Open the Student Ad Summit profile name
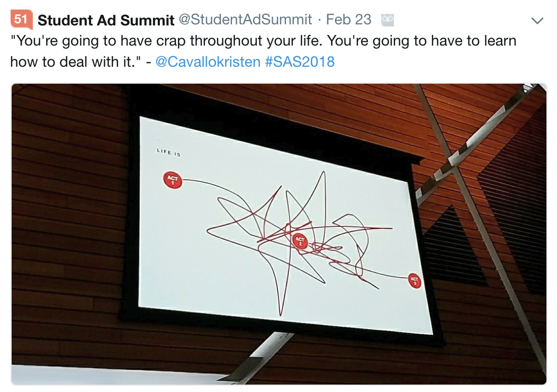Image resolution: width=557 pixels, height=392 pixels. [106, 20]
